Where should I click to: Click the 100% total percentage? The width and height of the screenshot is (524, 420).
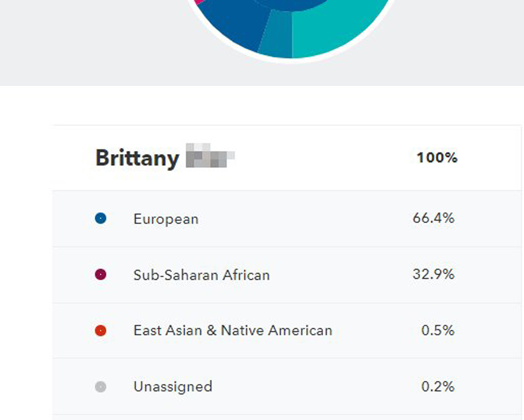tap(437, 158)
